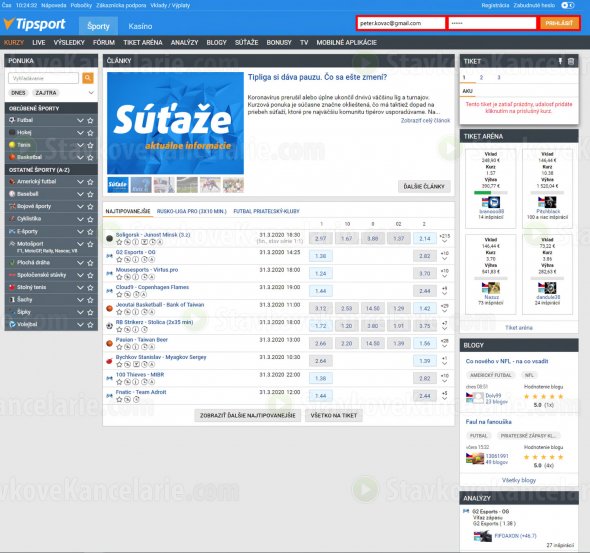Click the Vyhľadávanie search field
Image resolution: width=590 pixels, height=553 pixels.
pos(43,78)
